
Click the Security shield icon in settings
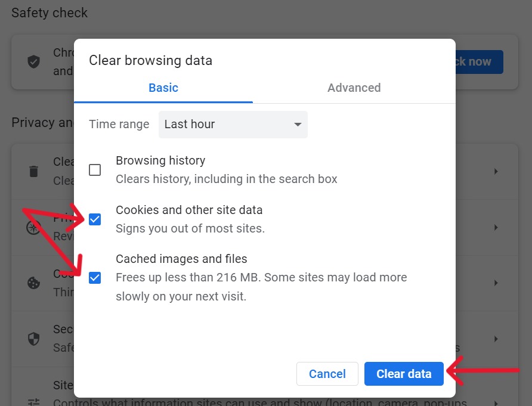(33, 339)
